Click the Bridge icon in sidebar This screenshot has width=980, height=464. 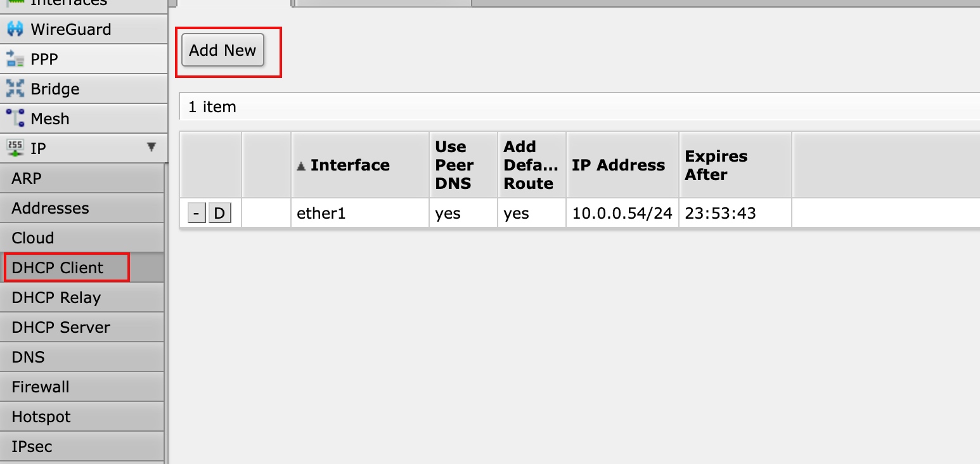coord(15,89)
